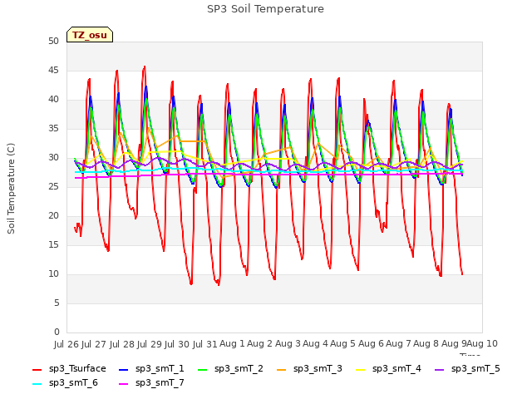Click the Aug 2 x-axis date label
The image size is (532, 399).
tap(260, 344)
